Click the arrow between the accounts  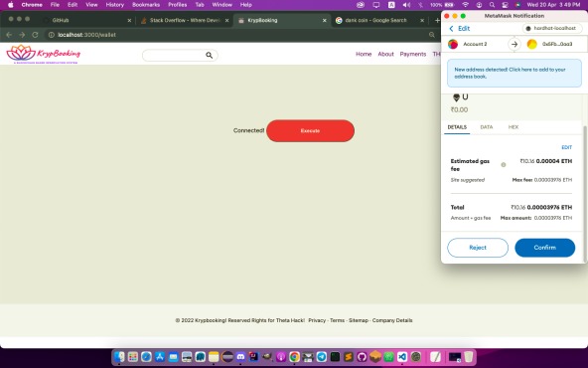click(x=514, y=44)
